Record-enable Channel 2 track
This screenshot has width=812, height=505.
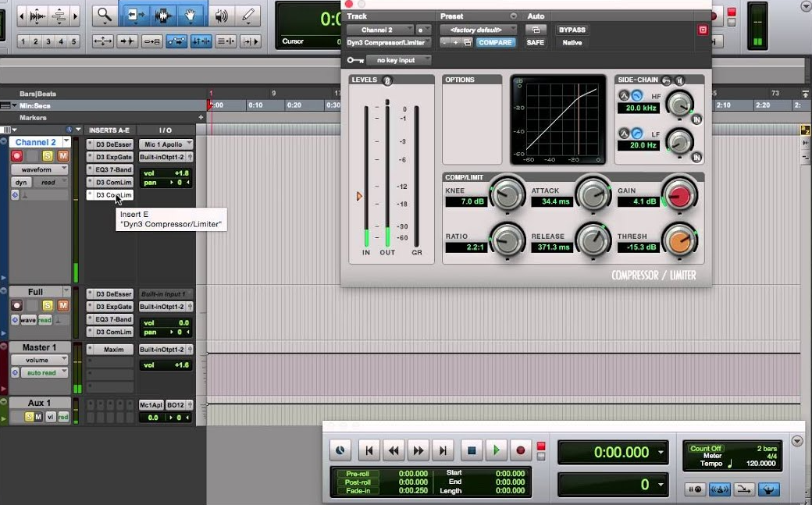pyautogui.click(x=17, y=156)
